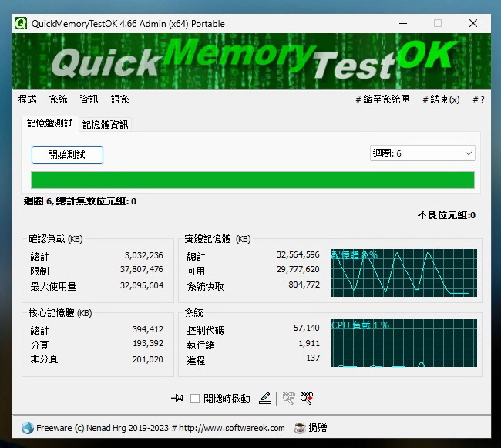Click the pushpin always-on-top icon
Image resolution: width=501 pixels, height=448 pixels.
point(177,398)
